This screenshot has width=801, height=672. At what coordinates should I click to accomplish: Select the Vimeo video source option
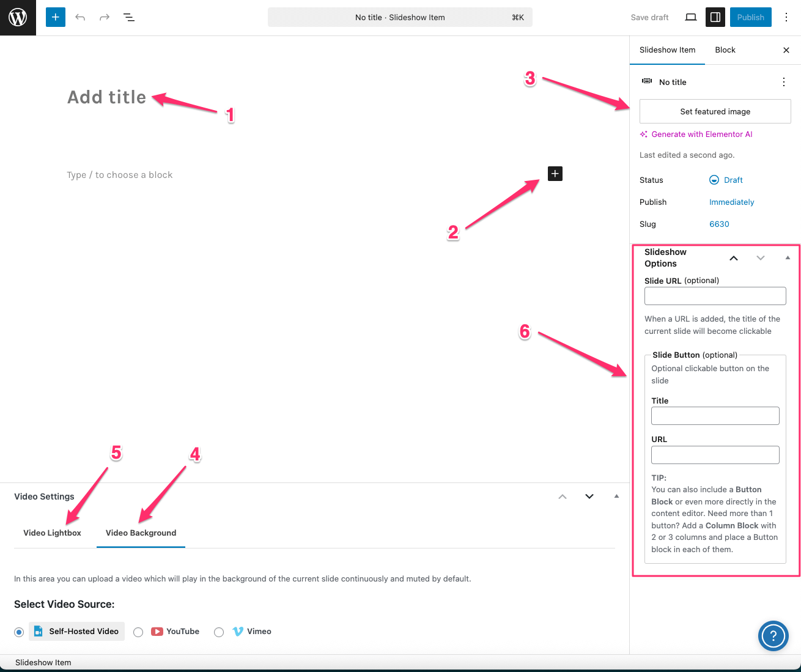point(219,632)
